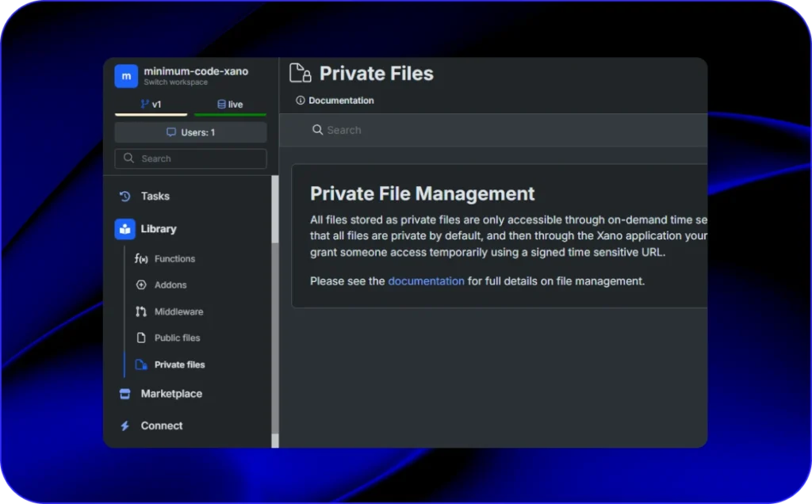Open the Marketplace storefront icon
812x504 pixels.
pos(124,394)
